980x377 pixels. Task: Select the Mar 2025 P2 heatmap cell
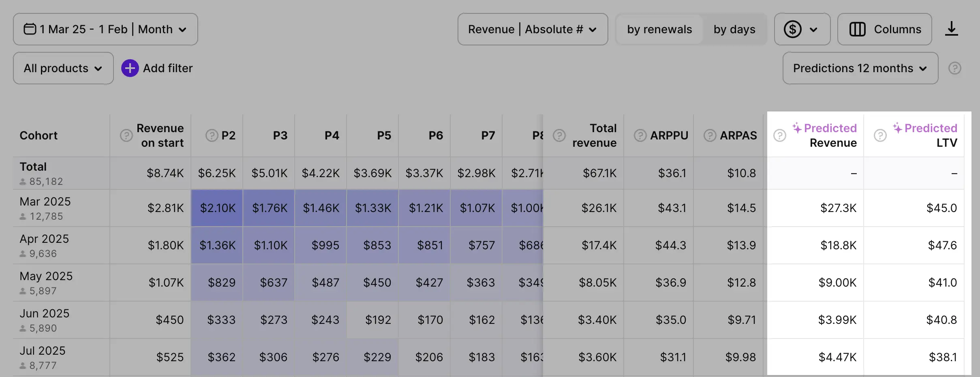pos(217,208)
